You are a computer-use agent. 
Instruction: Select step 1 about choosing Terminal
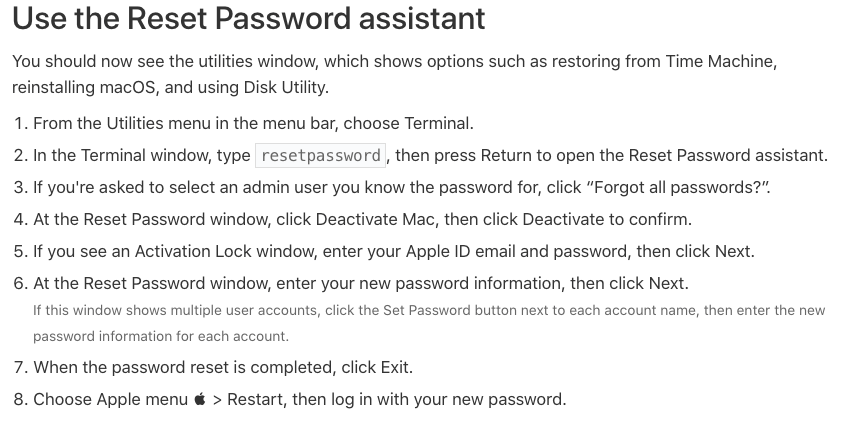[x=243, y=123]
